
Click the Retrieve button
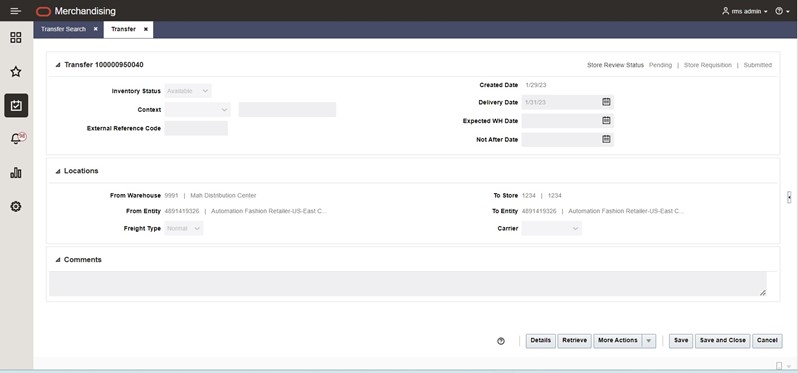pos(575,341)
